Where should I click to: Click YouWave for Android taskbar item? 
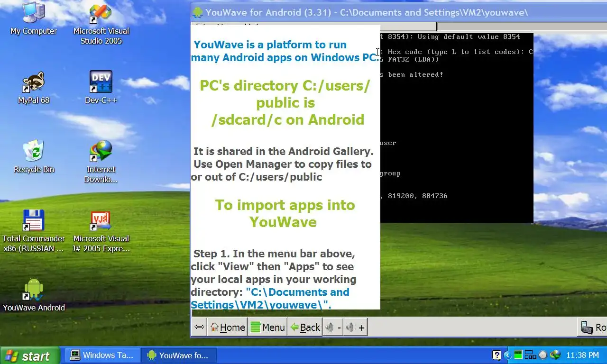179,355
